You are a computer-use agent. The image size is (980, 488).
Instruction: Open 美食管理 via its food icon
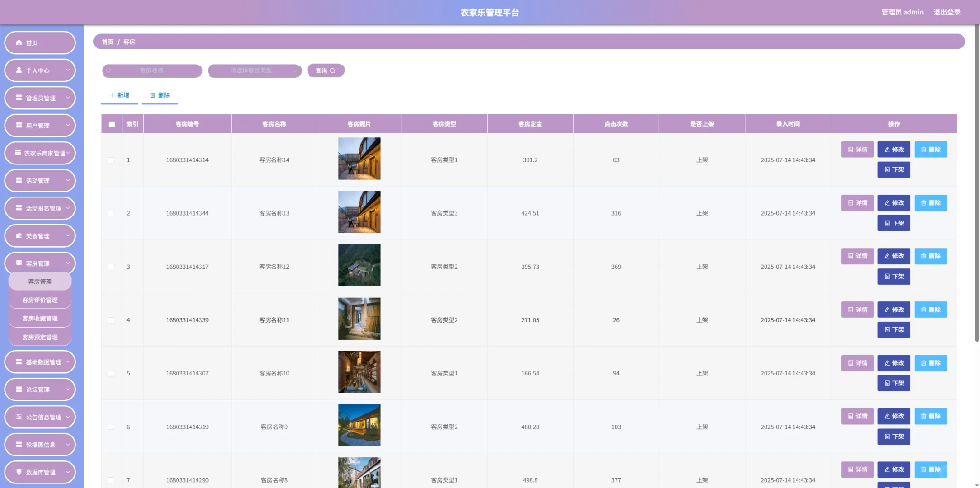[x=19, y=235]
